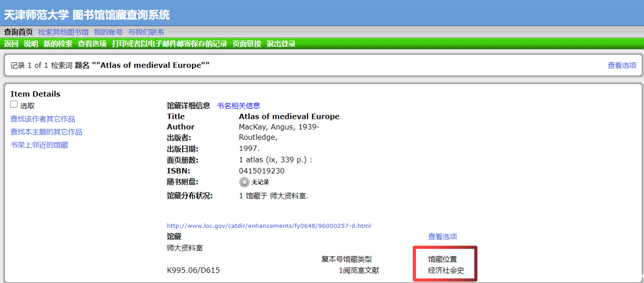Check the 选取 checkbox
644x283 pixels.
coord(14,105)
